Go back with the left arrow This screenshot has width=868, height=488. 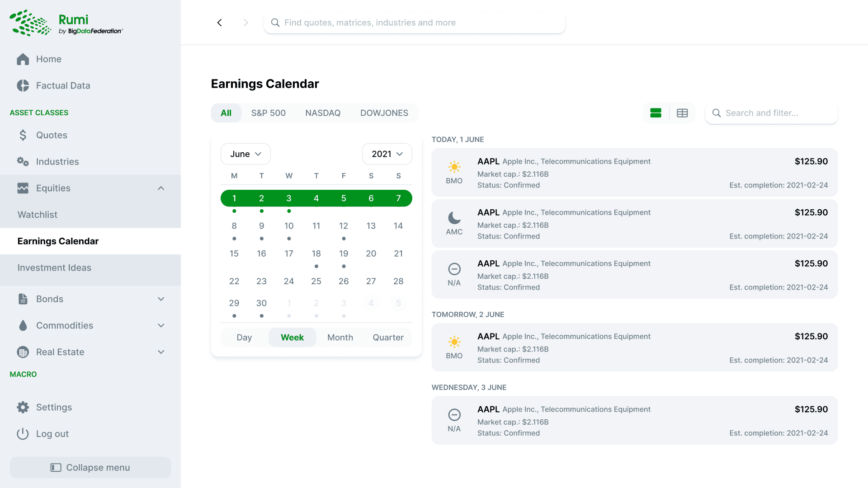(220, 23)
